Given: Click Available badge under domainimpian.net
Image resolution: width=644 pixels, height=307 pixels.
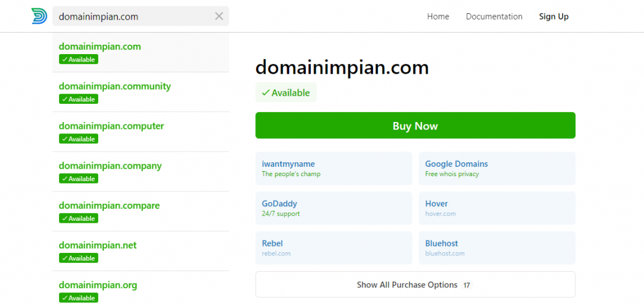Looking at the screenshot, I should (79, 258).
